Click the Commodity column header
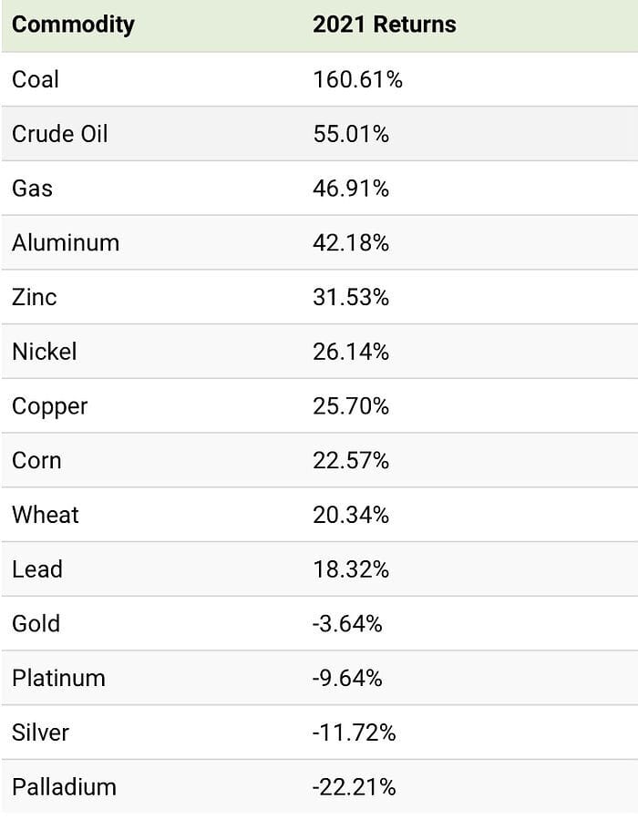Screen dimensions: 638x840 point(73,26)
